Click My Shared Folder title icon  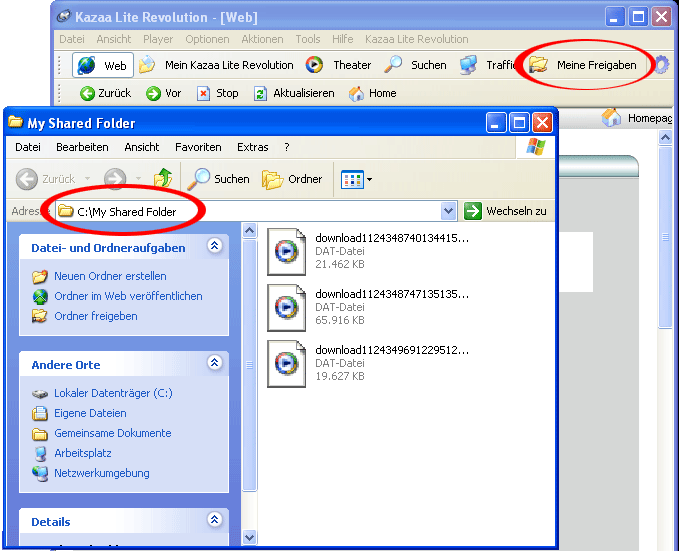coord(16,123)
